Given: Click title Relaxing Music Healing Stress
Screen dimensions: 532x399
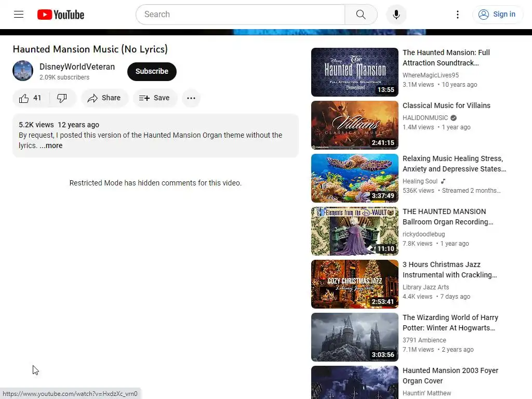Looking at the screenshot, I should point(454,164).
